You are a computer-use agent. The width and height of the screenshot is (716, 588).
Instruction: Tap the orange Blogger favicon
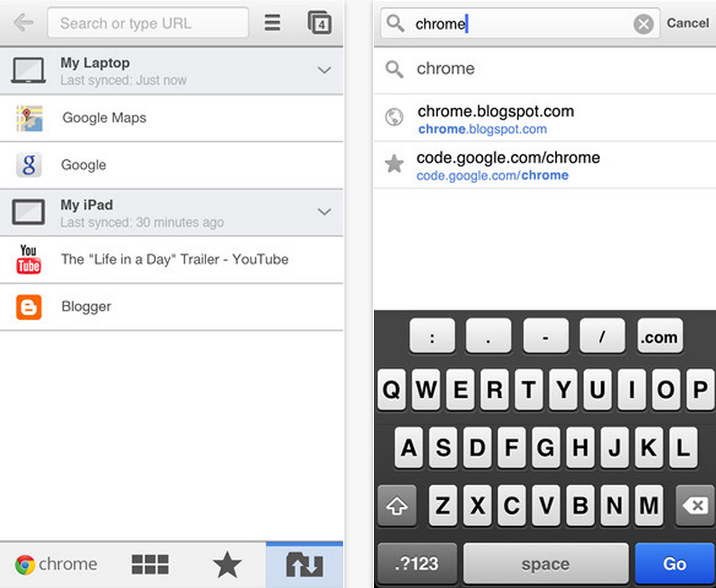coord(29,306)
